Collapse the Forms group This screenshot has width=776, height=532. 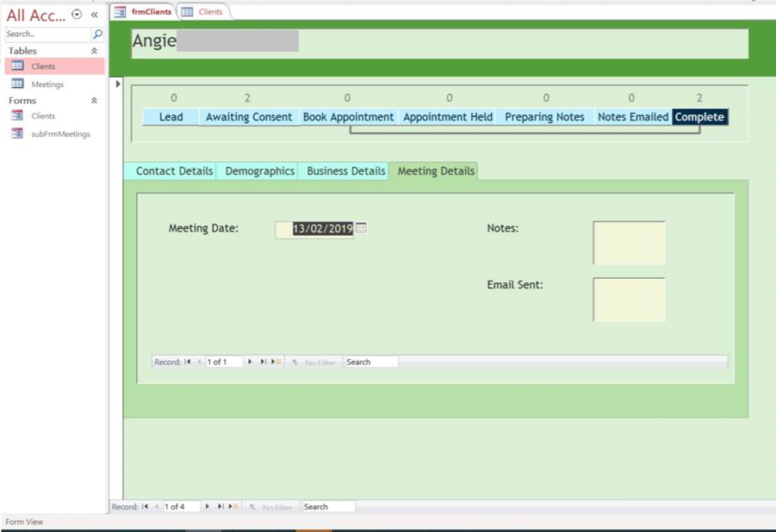[94, 101]
